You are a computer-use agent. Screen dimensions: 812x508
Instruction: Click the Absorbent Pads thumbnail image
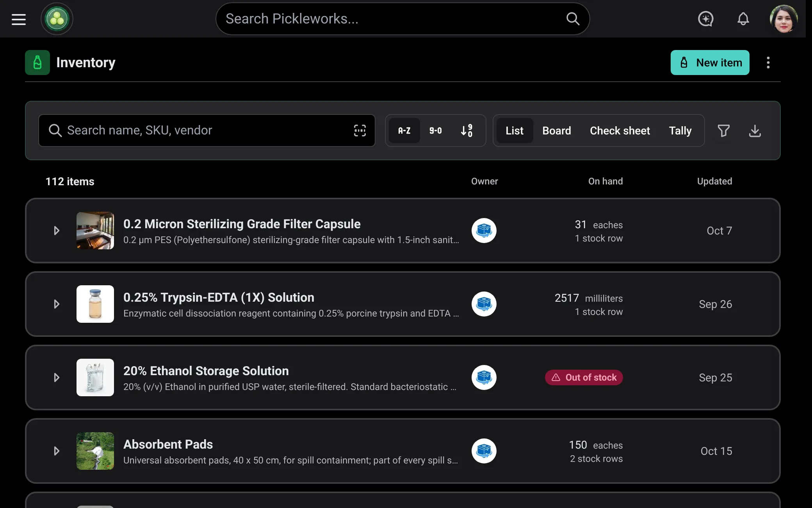[95, 451]
